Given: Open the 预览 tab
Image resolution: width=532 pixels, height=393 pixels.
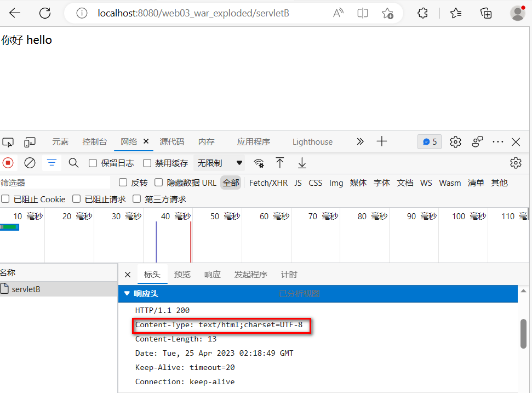Looking at the screenshot, I should point(182,275).
